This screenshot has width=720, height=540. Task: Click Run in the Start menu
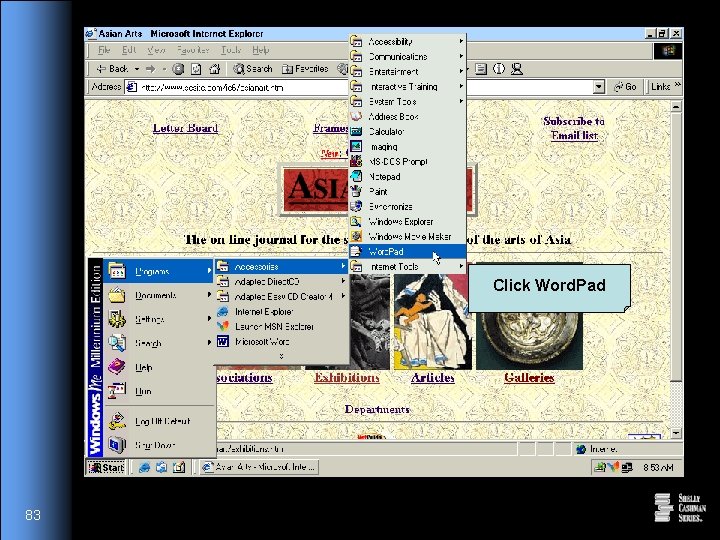(159, 391)
